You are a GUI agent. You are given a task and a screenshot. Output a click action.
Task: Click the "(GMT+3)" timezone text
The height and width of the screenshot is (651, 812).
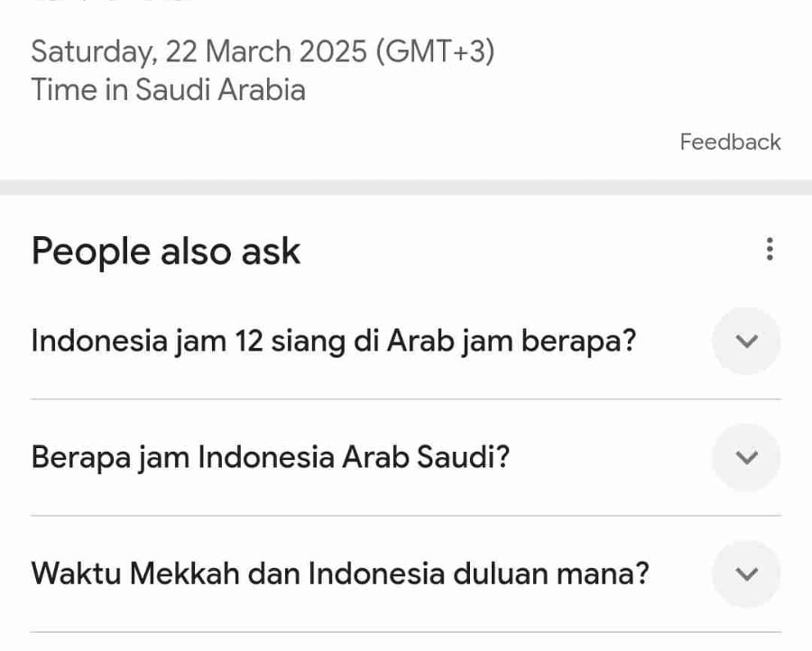pos(436,51)
